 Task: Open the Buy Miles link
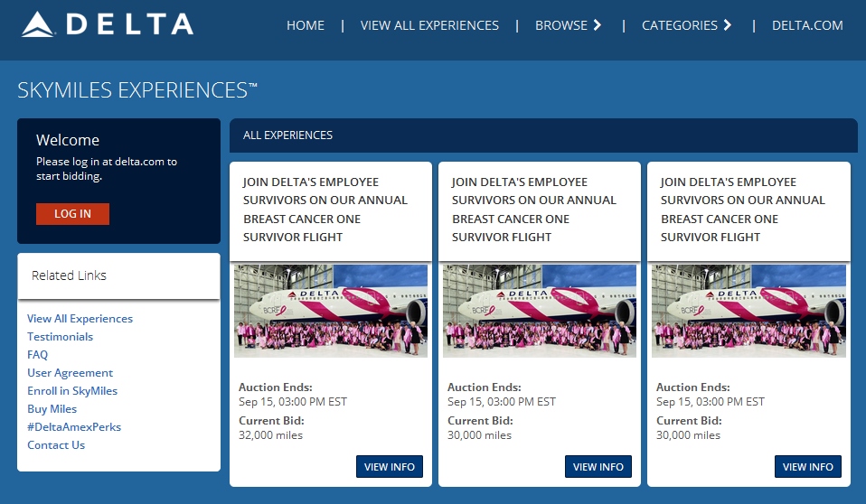pyautogui.click(x=52, y=409)
